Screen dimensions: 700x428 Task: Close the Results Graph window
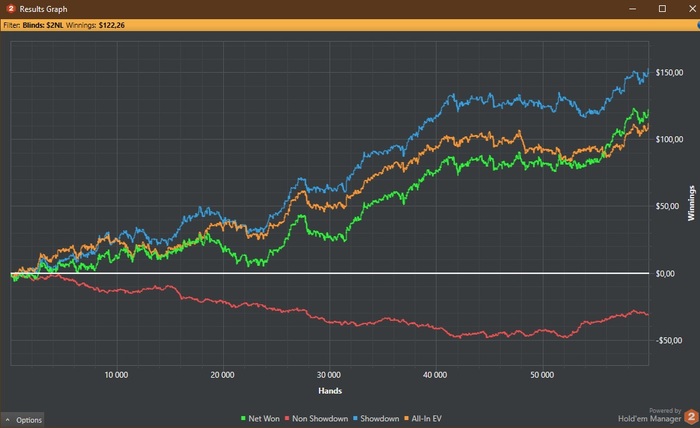coord(692,9)
